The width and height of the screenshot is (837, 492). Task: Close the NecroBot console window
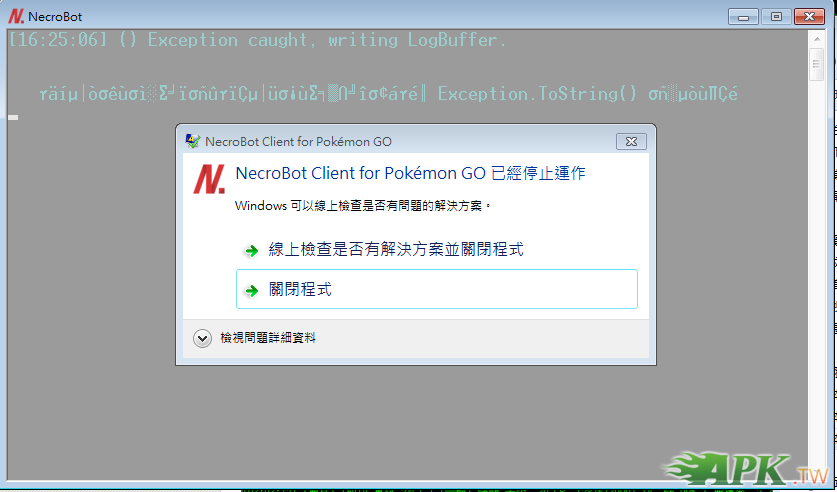[x=810, y=17]
